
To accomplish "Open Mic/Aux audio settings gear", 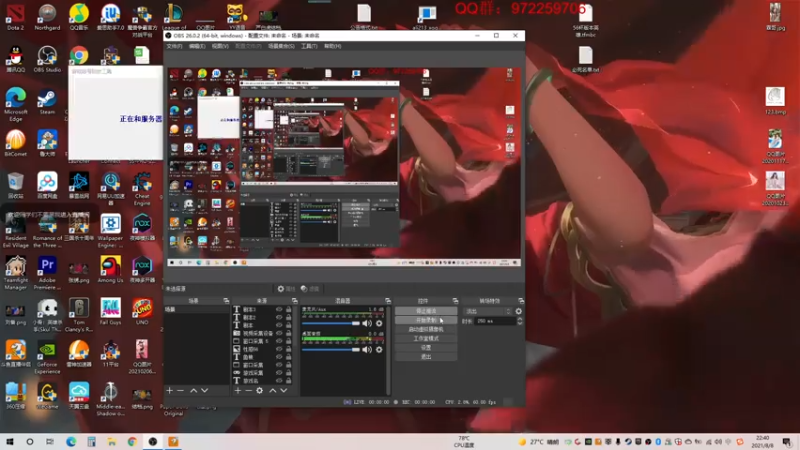I will 379,323.
